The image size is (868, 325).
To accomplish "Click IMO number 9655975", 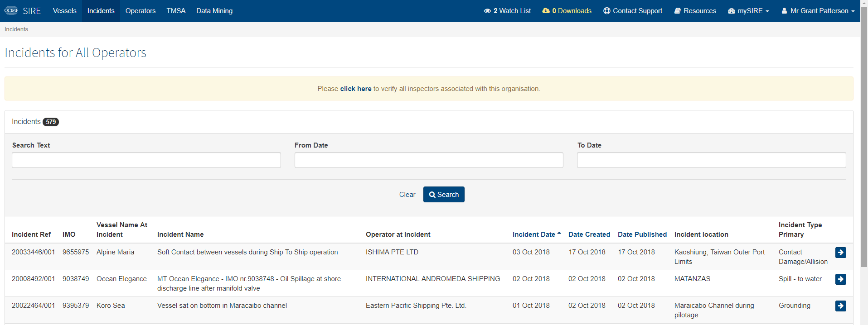I will [x=76, y=252].
